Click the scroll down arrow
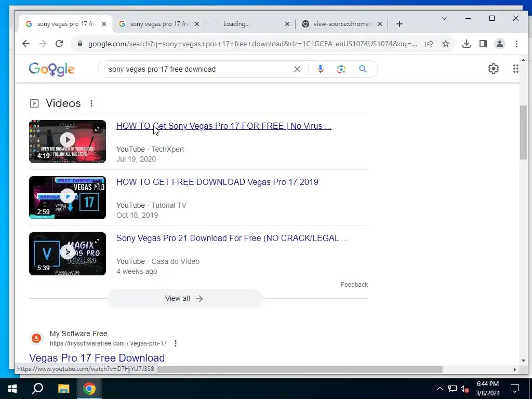532x399 pixels. 523,361
